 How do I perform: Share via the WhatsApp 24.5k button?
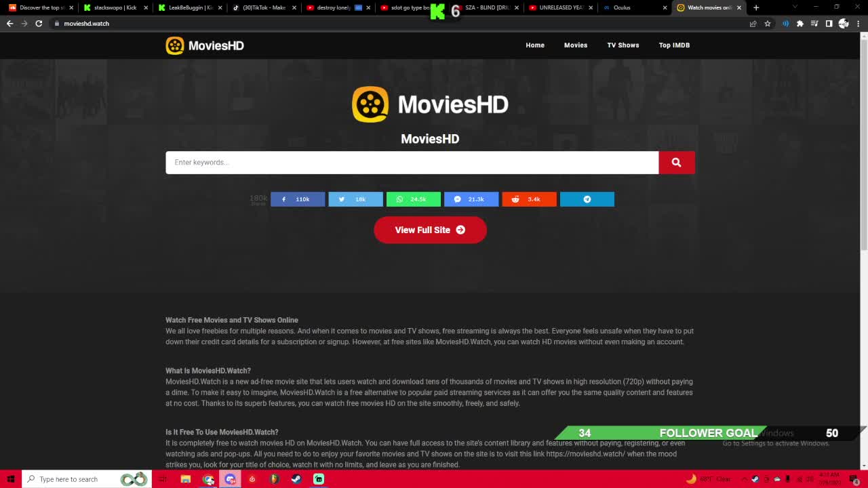[413, 199]
